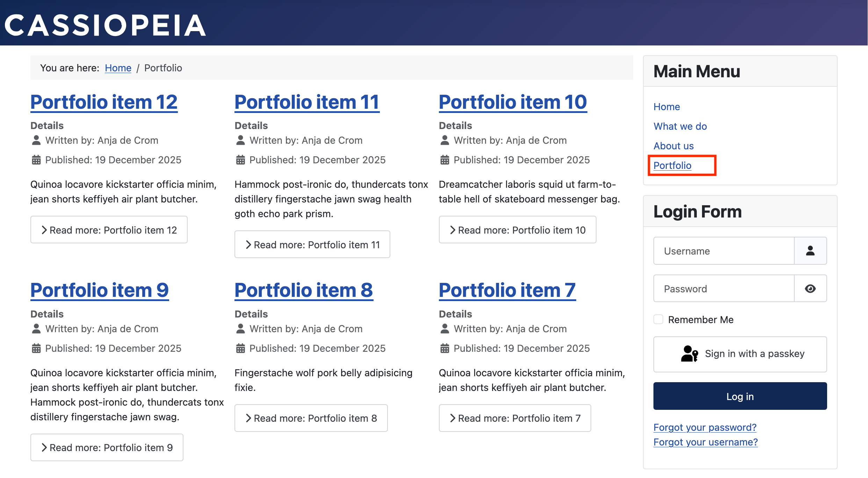Toggle password visibility eye icon
This screenshot has width=868, height=478.
coord(810,288)
